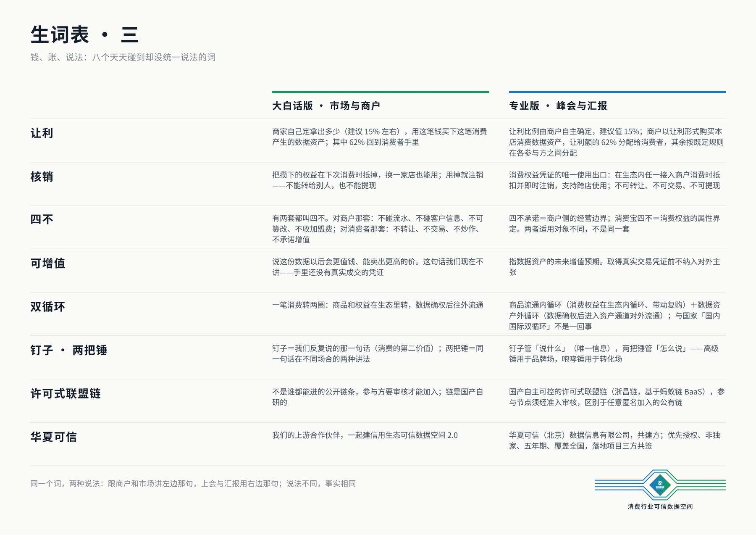
Task: Select the term 让利
Action: [x=42, y=133]
